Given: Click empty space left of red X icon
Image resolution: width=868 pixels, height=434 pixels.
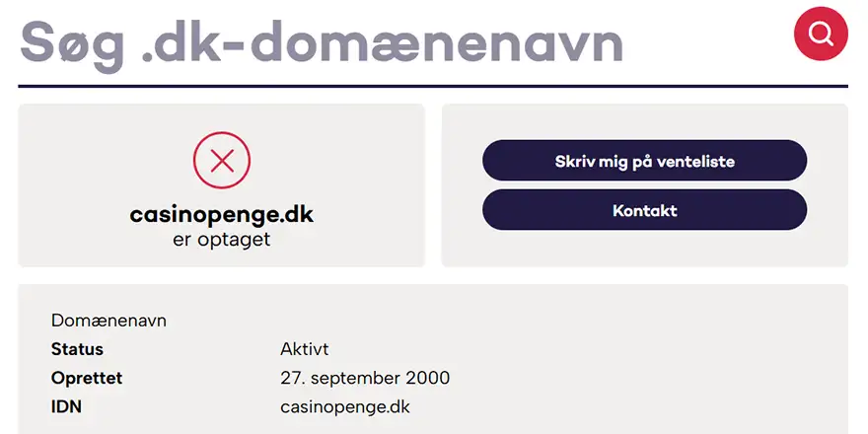Looking at the screenshot, I should pos(99,161).
